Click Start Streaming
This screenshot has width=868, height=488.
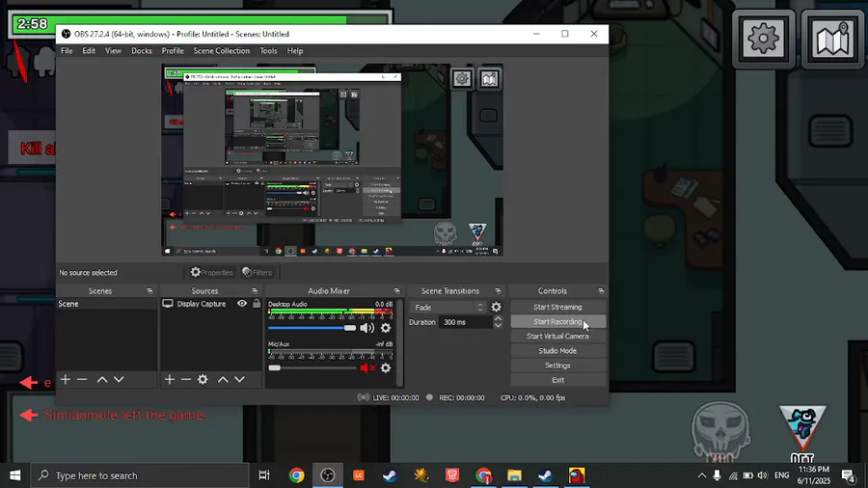[x=557, y=307]
